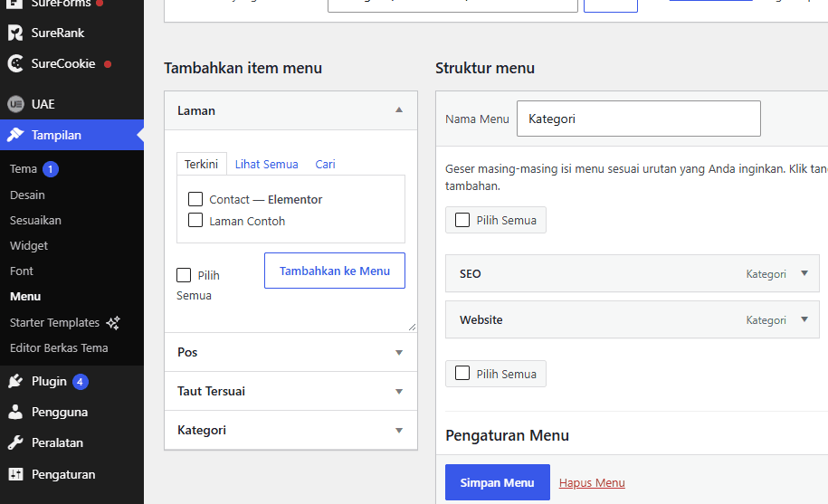Screen dimensions: 828x504
Task: Click the Nama Menu input field
Action: 639,119
